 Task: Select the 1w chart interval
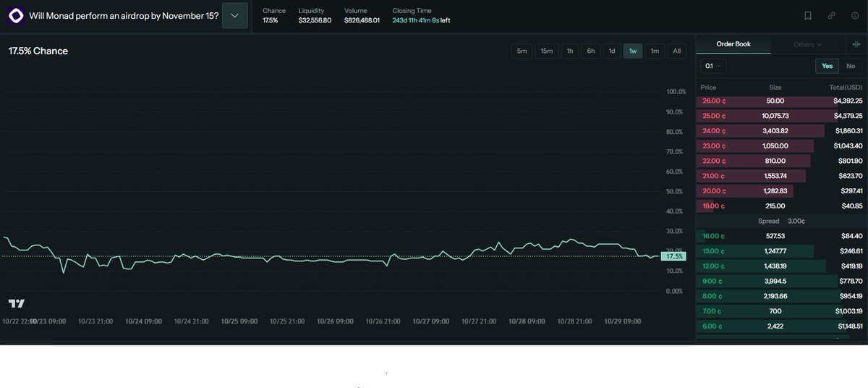tap(633, 51)
